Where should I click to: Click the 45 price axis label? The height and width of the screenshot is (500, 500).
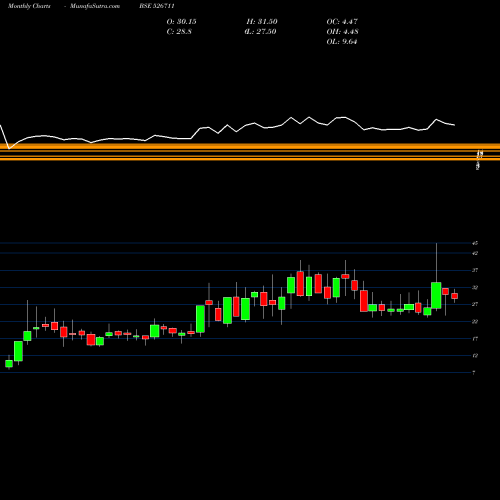pos(475,243)
